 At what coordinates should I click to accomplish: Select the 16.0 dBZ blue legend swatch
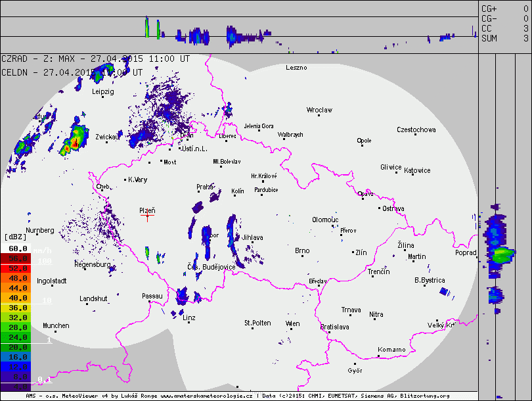coord(17,356)
